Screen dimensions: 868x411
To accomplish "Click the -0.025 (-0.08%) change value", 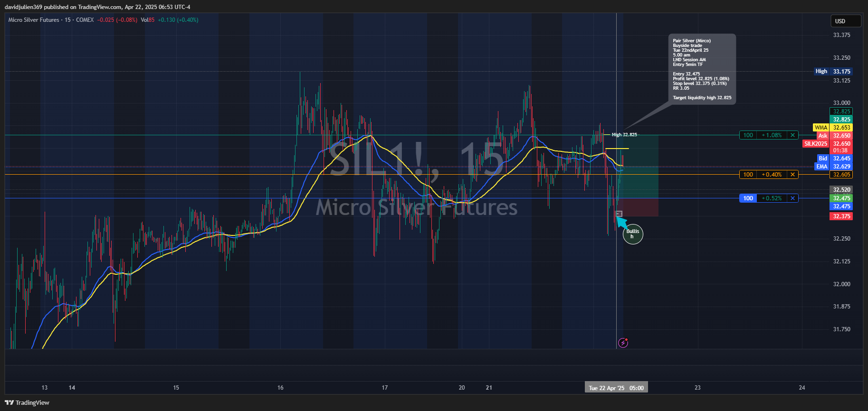I will 117,20.
